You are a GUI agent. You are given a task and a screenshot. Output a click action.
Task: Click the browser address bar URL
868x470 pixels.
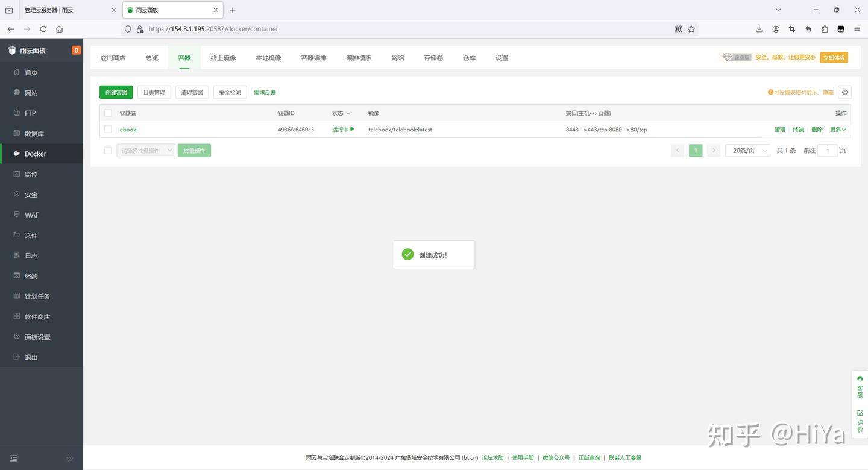(x=213, y=29)
